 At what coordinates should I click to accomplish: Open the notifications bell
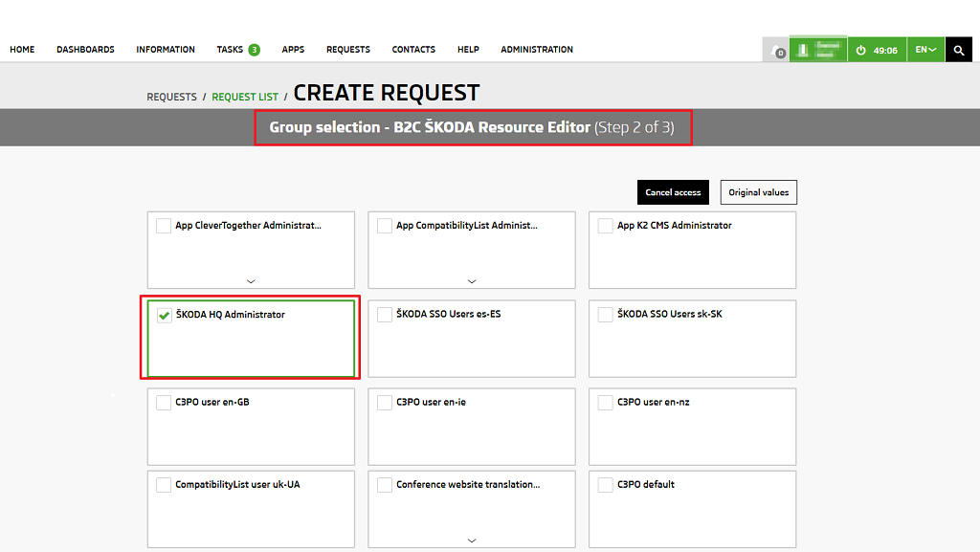pos(776,50)
